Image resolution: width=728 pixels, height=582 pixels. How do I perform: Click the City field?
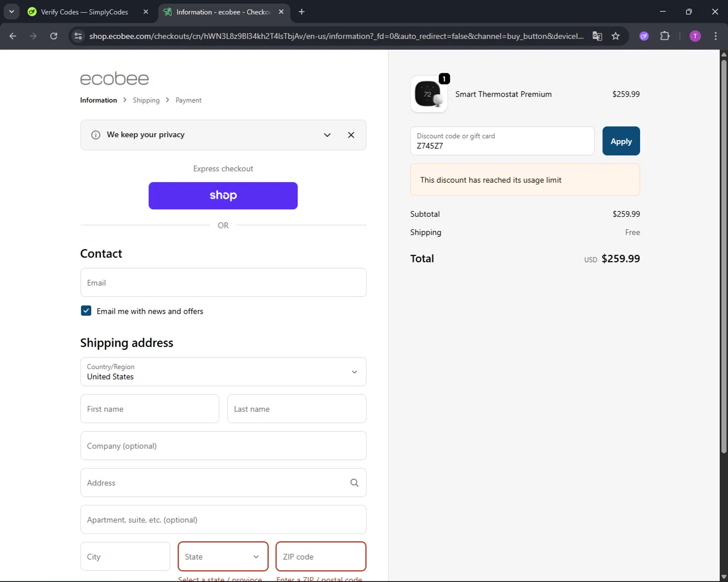coord(125,556)
